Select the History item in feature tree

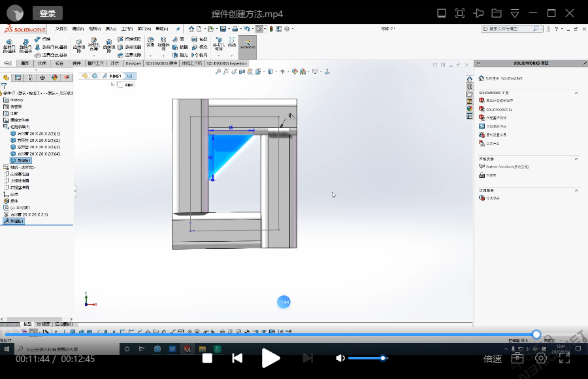14,100
